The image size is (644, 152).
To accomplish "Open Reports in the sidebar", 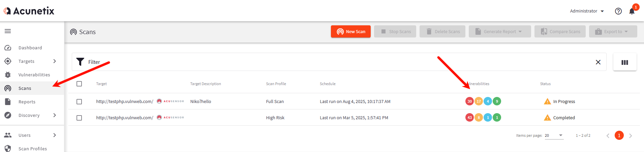I will pos(27,102).
